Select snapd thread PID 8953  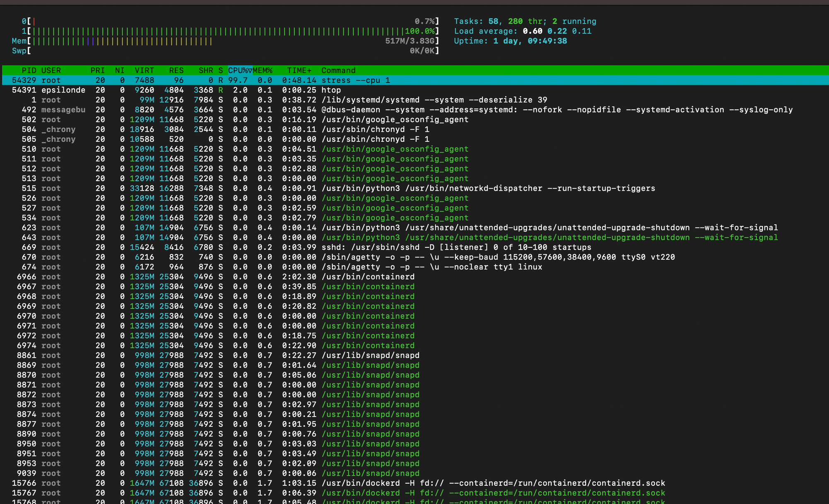[415, 463]
